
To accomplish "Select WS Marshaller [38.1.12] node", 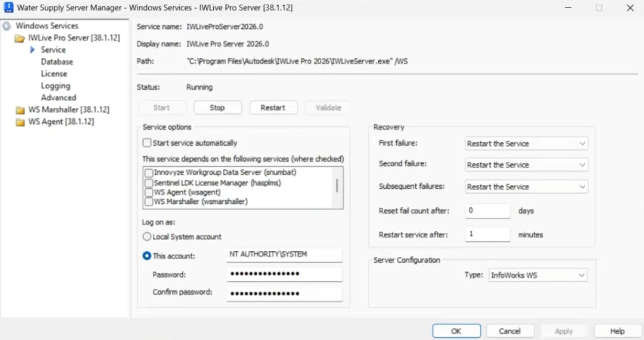I will coord(69,109).
